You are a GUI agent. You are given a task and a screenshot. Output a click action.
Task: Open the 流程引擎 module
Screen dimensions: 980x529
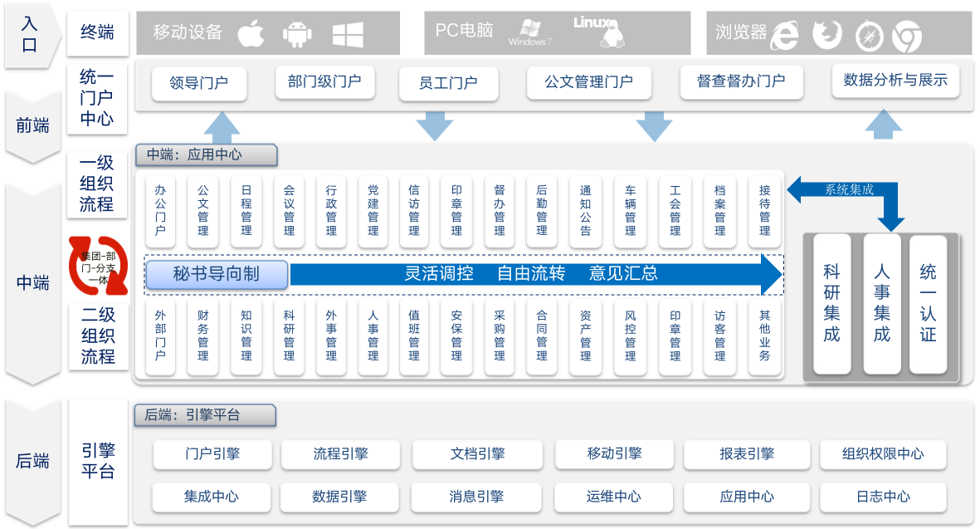340,454
